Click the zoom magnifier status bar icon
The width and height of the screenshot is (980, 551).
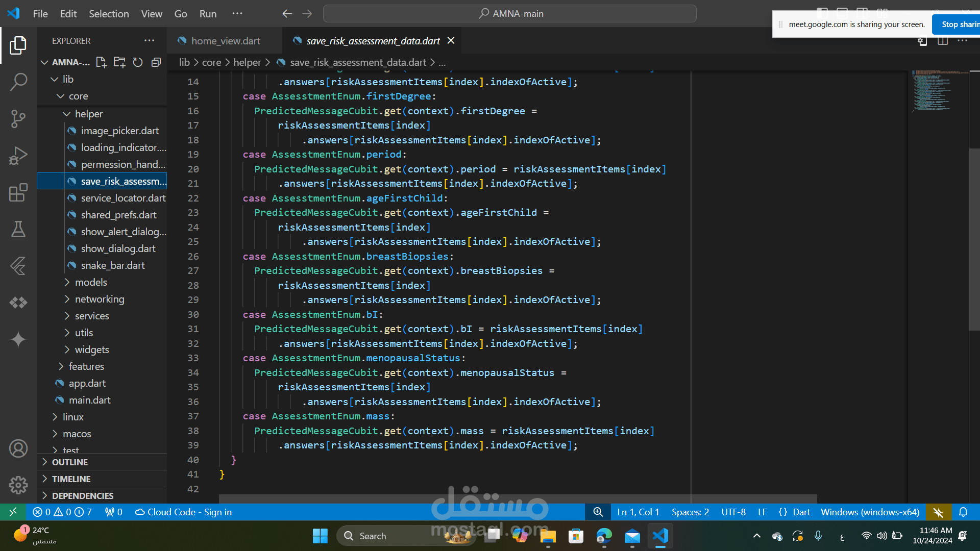[598, 512]
